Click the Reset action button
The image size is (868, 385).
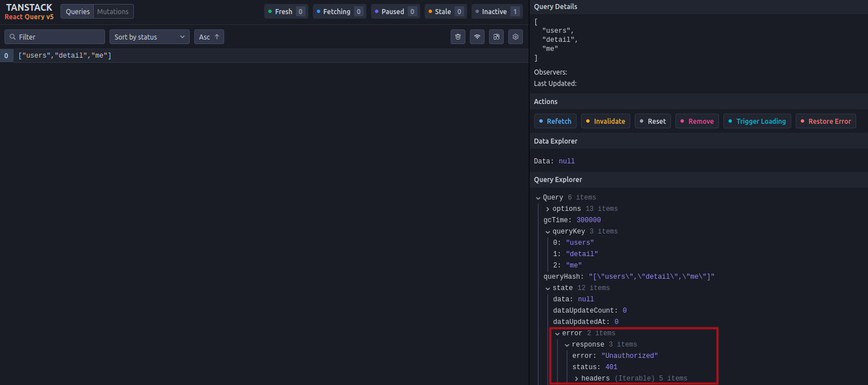[653, 121]
